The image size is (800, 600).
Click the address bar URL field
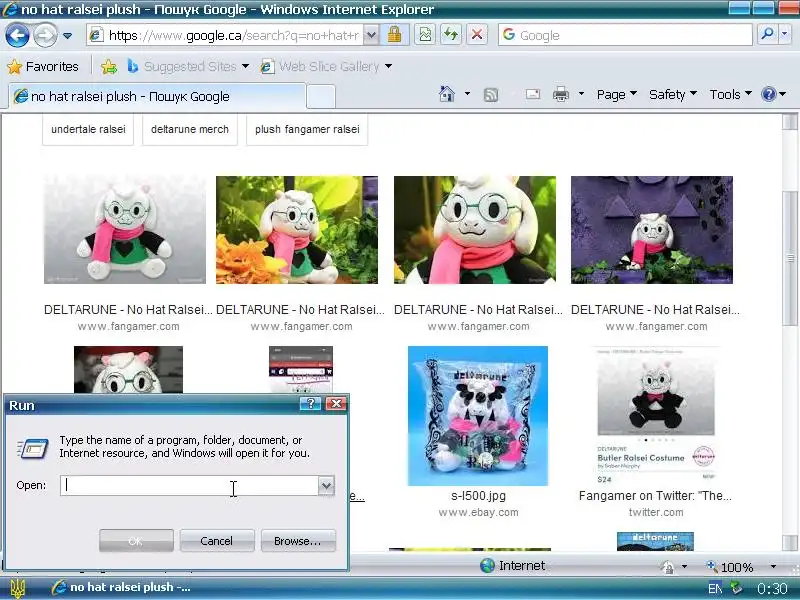pyautogui.click(x=225, y=35)
